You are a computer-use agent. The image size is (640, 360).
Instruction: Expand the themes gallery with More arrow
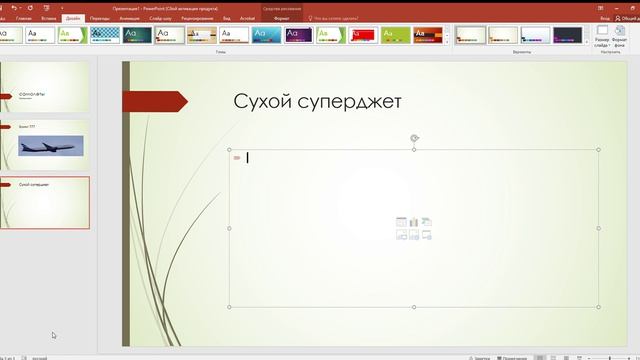pos(447,42)
